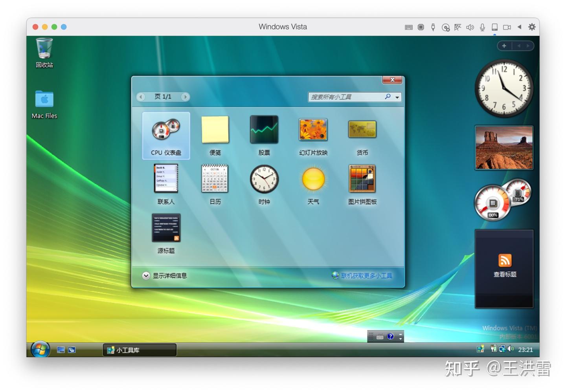Open the Mac Files folder

pyautogui.click(x=44, y=104)
